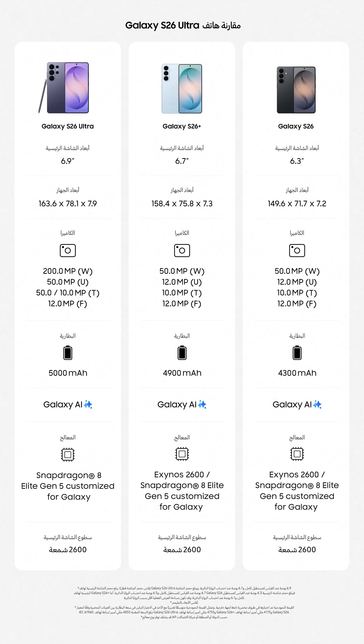Click the Galaxy AI sparkle icon in Ultra column

click(88, 404)
